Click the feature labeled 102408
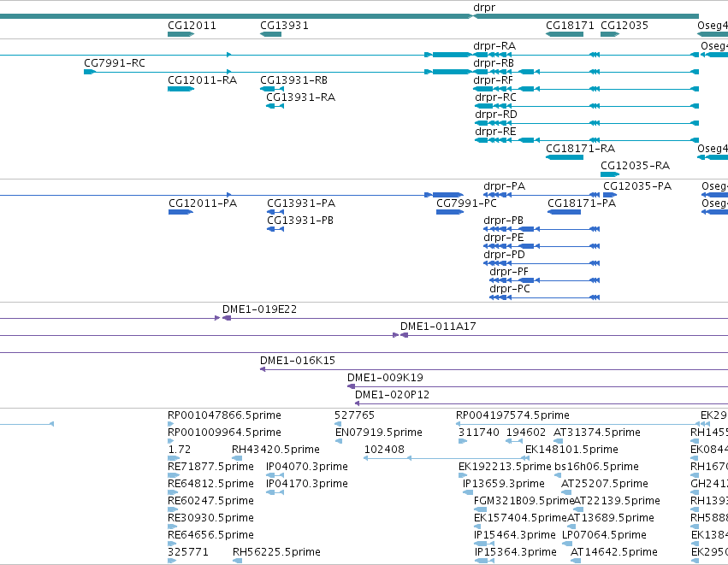Screen dimensions: 728x565 tap(384, 450)
